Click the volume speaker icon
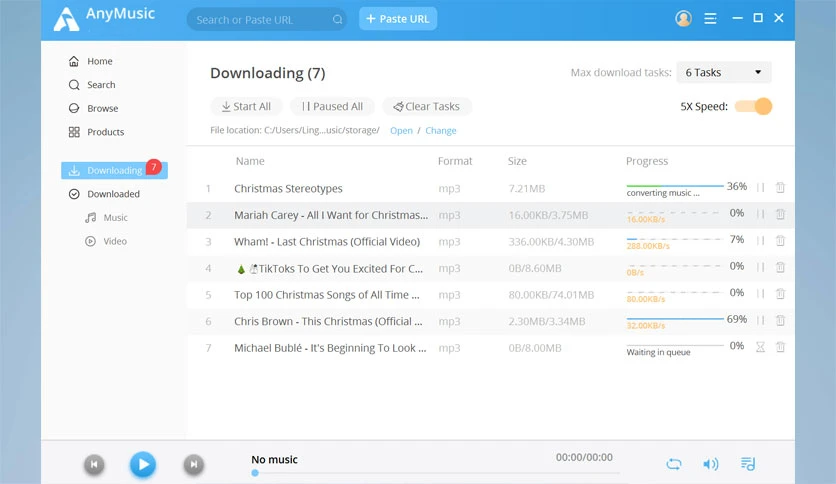This screenshot has width=836, height=484. pos(711,464)
